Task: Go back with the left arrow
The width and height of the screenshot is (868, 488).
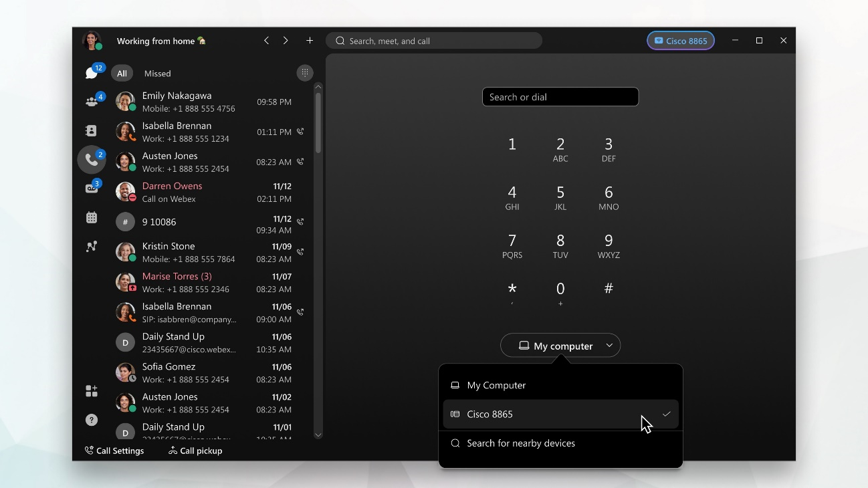Action: (x=266, y=41)
